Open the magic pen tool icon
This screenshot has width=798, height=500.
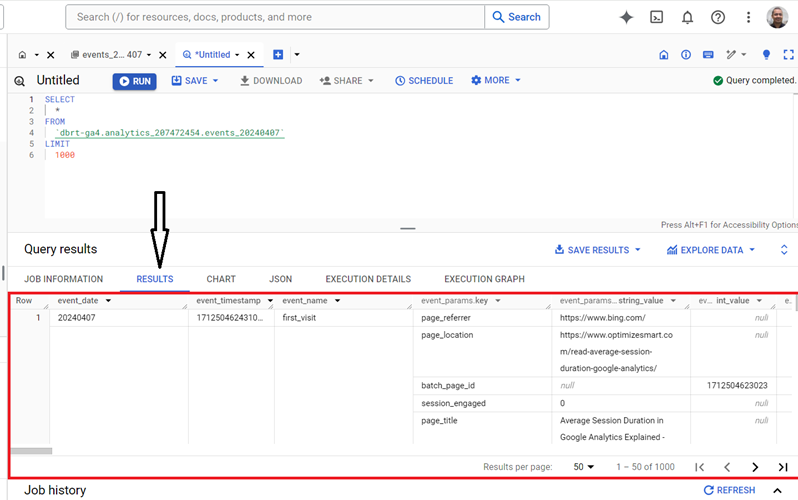(x=731, y=54)
